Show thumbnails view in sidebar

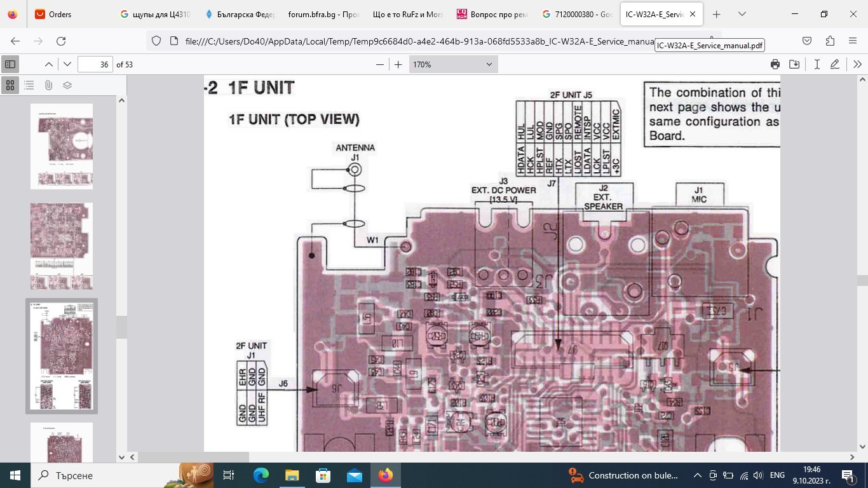[10, 85]
